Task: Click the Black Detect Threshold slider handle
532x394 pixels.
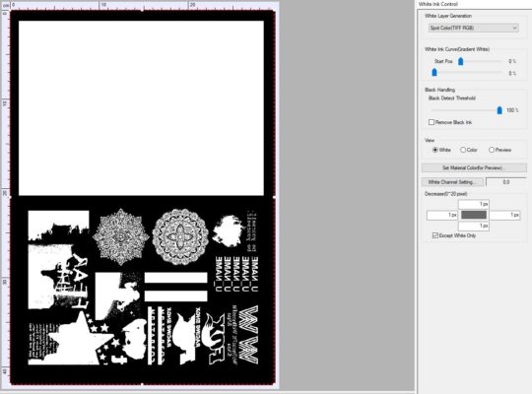Action: (499, 110)
